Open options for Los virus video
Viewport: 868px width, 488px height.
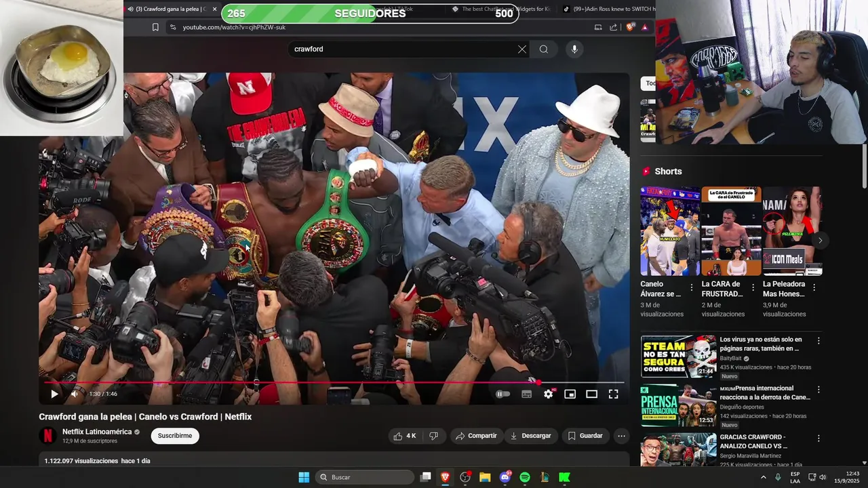818,341
